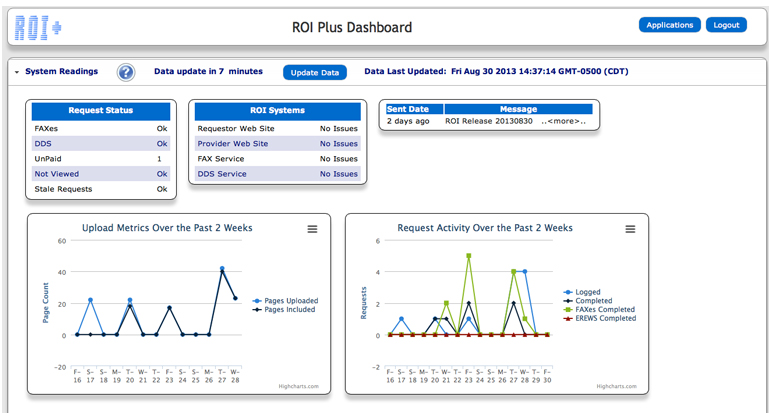Expand the release message via <more>
This screenshot has width=770, height=413.
pyautogui.click(x=563, y=121)
